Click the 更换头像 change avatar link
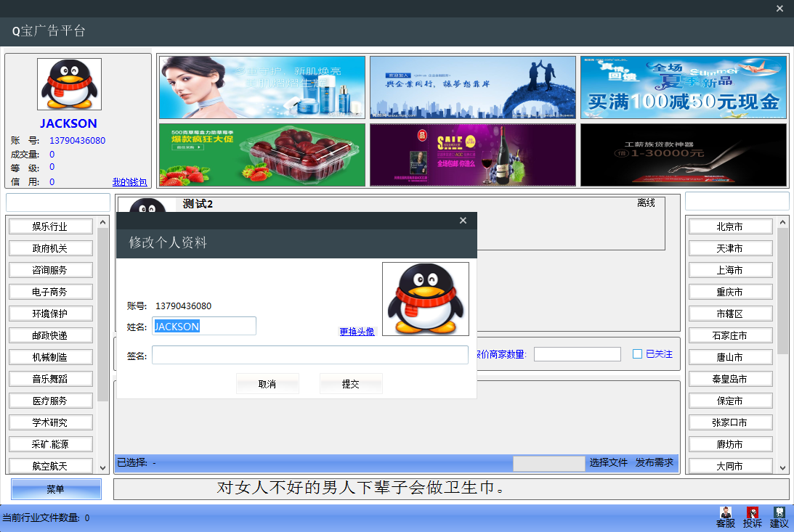The width and height of the screenshot is (794, 532). 357,332
